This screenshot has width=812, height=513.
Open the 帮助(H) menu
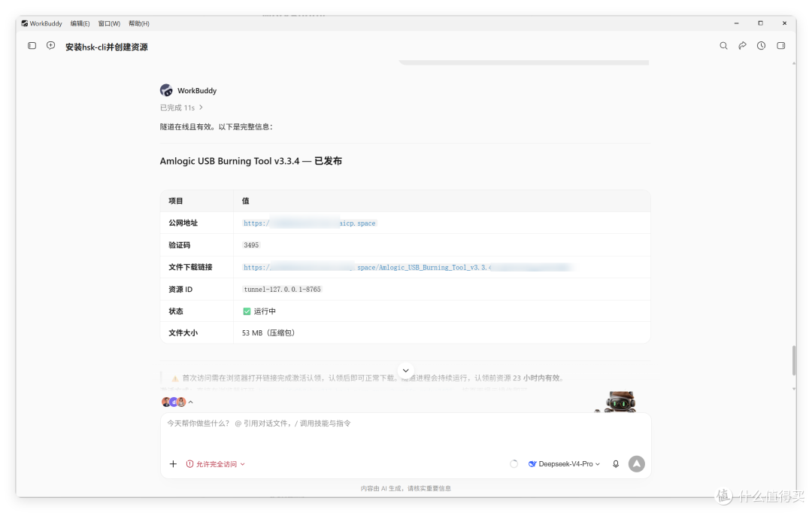pyautogui.click(x=139, y=23)
